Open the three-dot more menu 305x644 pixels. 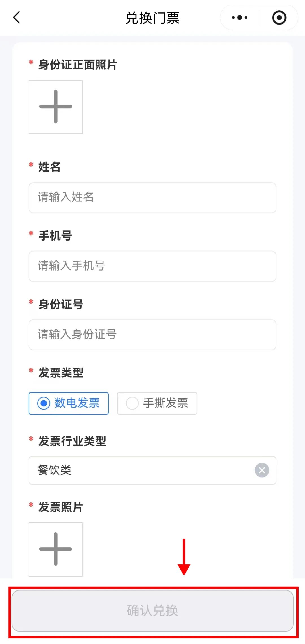tap(239, 17)
